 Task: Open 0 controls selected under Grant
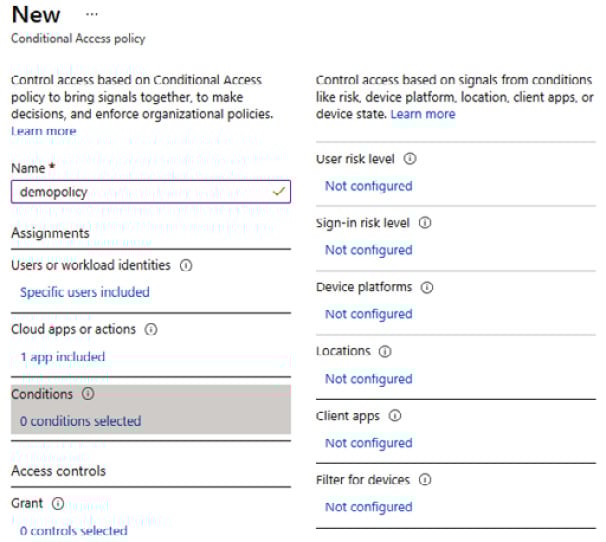tap(73, 531)
